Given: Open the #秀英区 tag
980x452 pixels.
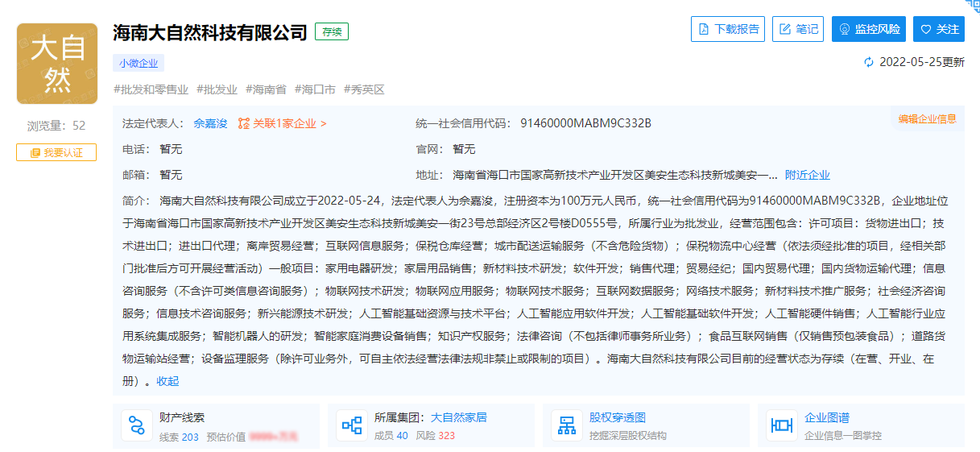Looking at the screenshot, I should point(364,89).
